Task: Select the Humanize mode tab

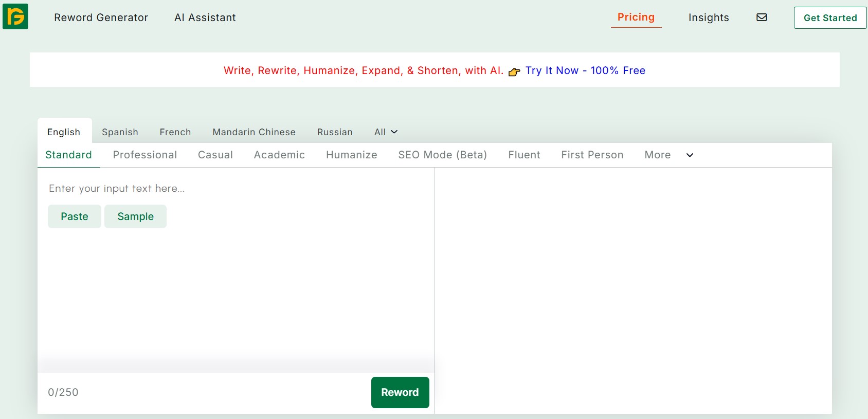Action: (x=352, y=155)
